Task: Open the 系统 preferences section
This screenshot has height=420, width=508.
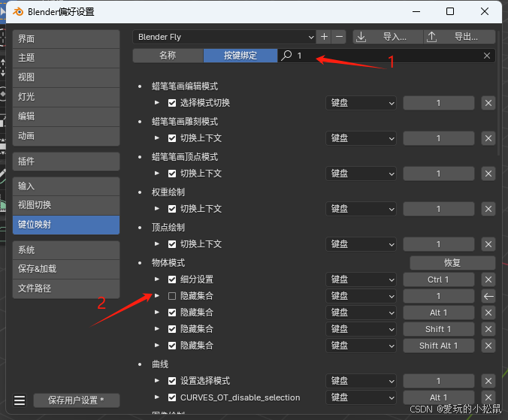Action: point(66,250)
